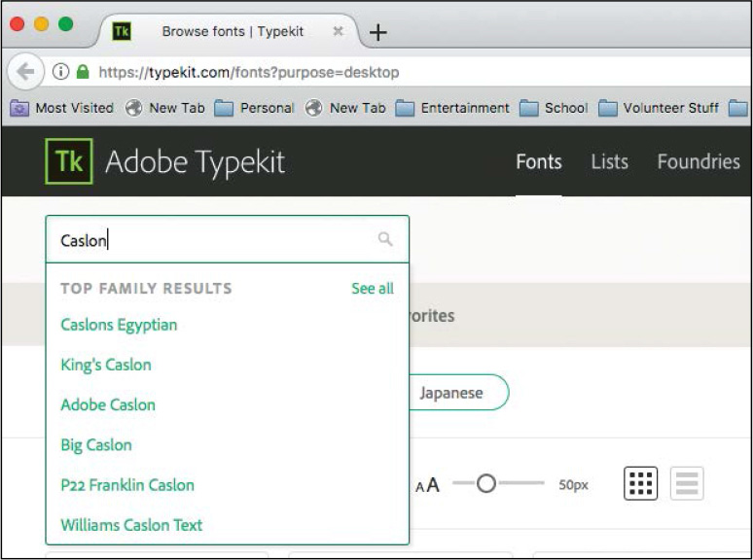Click the browser back arrow button

[25, 72]
